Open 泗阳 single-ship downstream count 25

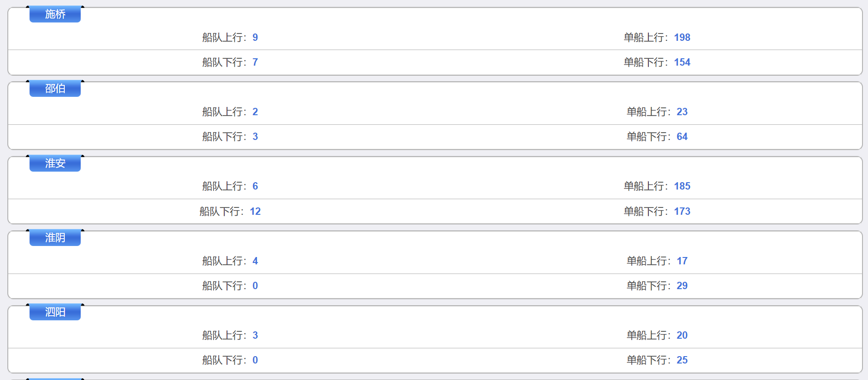[682, 360]
